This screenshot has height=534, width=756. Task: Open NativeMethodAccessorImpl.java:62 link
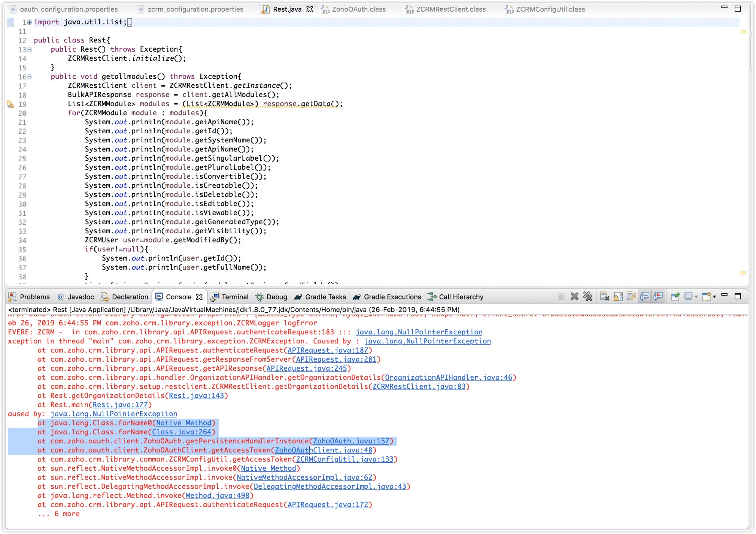click(304, 477)
